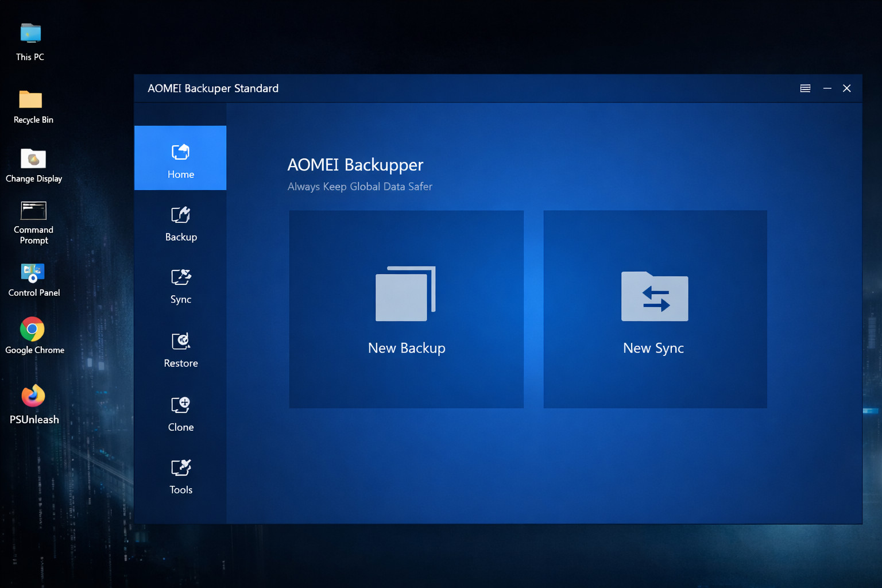Click the New Backup folder icon
The image size is (882, 588).
tap(406, 293)
